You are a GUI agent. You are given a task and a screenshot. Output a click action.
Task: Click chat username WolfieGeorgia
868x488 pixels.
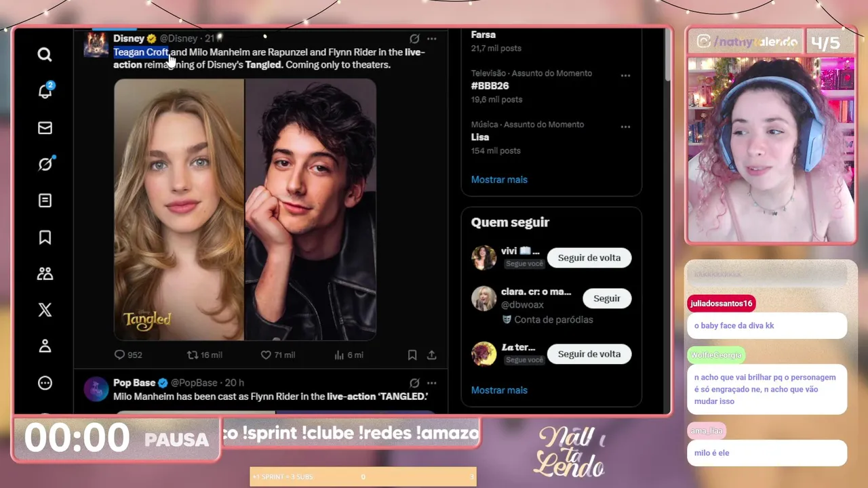(x=716, y=355)
